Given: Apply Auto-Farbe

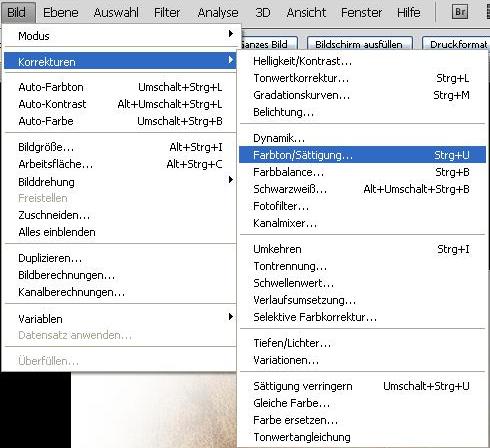Looking at the screenshot, I should (x=120, y=121).
